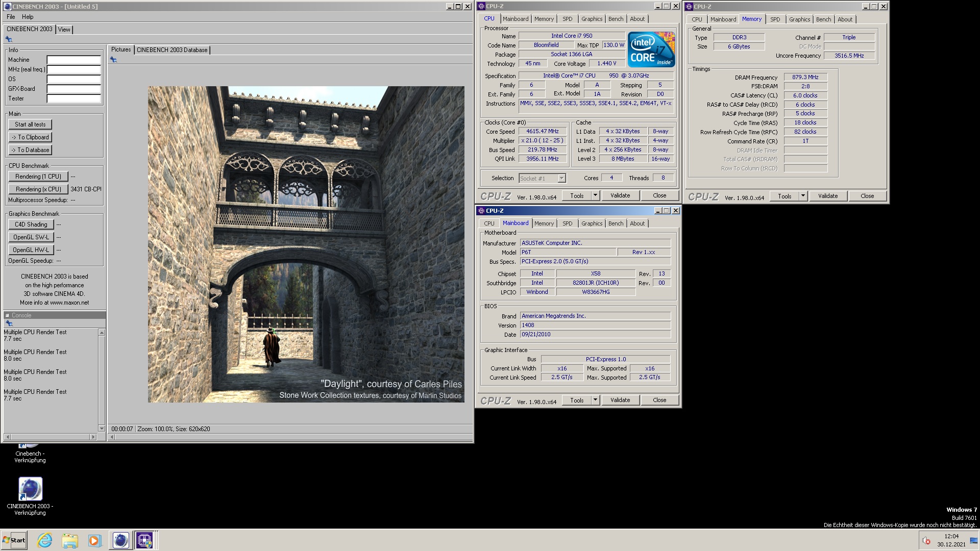Click Model value P6T
The width and height of the screenshot is (980, 551).
(x=568, y=252)
